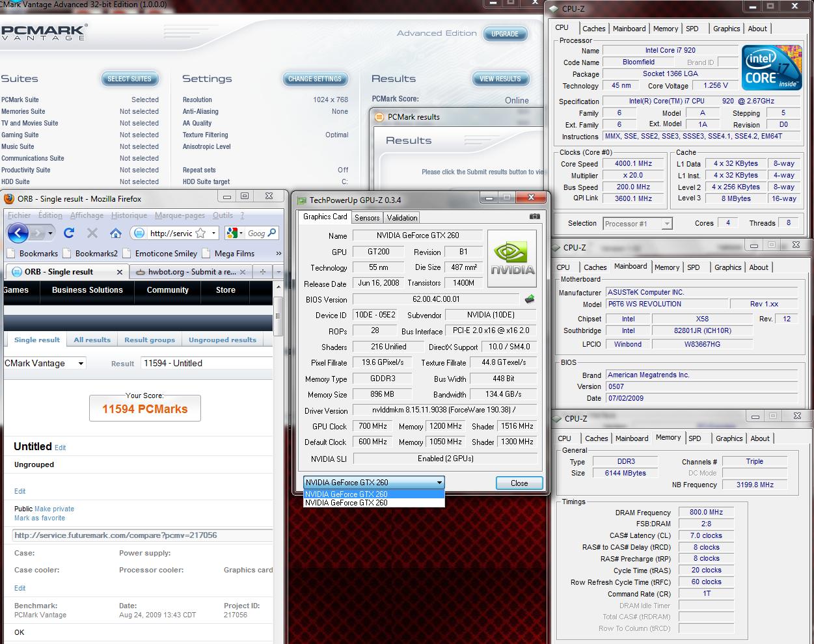Image resolution: width=814 pixels, height=644 pixels.
Task: Click VIEW RESULTS button
Action: click(x=500, y=79)
